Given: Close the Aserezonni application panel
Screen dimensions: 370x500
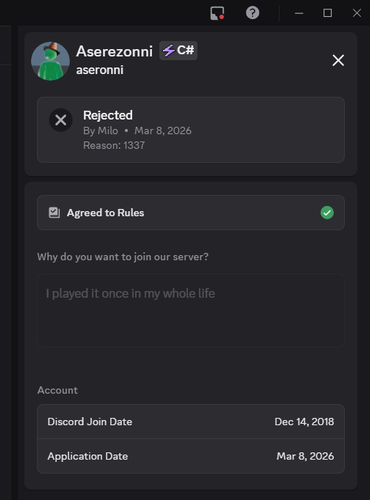Looking at the screenshot, I should pyautogui.click(x=338, y=60).
